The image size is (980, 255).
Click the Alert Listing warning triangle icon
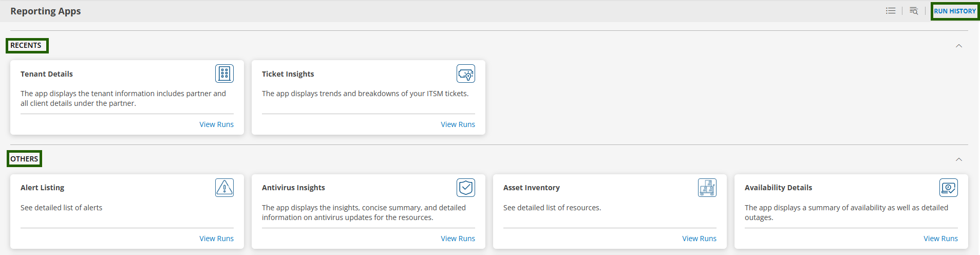pos(224,188)
